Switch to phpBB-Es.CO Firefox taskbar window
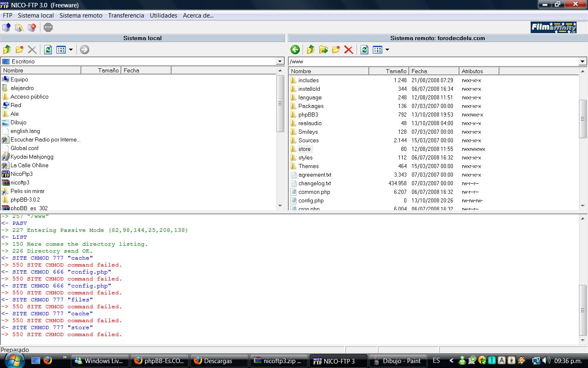 pyautogui.click(x=160, y=361)
